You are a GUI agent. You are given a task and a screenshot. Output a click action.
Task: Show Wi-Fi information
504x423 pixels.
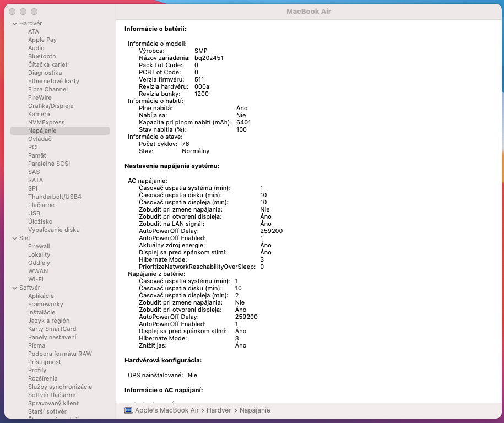36,279
